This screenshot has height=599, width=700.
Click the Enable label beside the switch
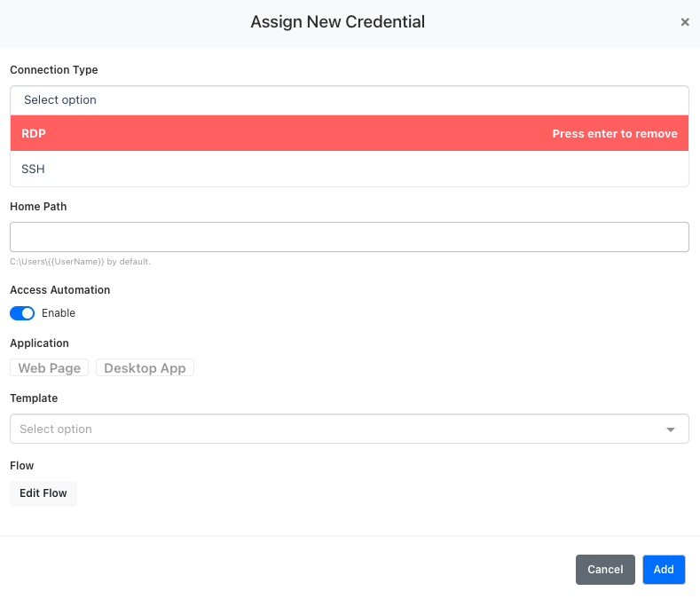tap(59, 313)
